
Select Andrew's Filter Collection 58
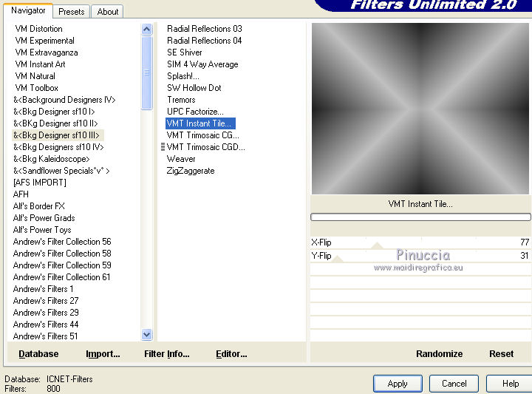pos(62,254)
